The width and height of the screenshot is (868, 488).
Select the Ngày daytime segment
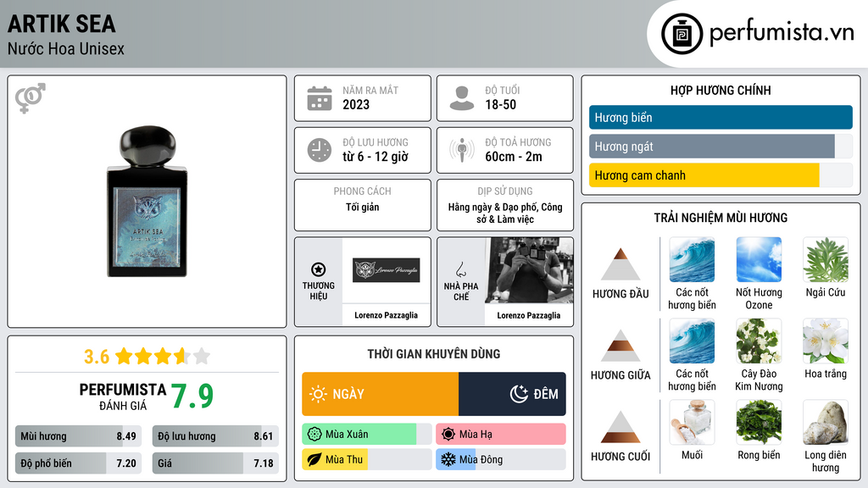click(381, 394)
